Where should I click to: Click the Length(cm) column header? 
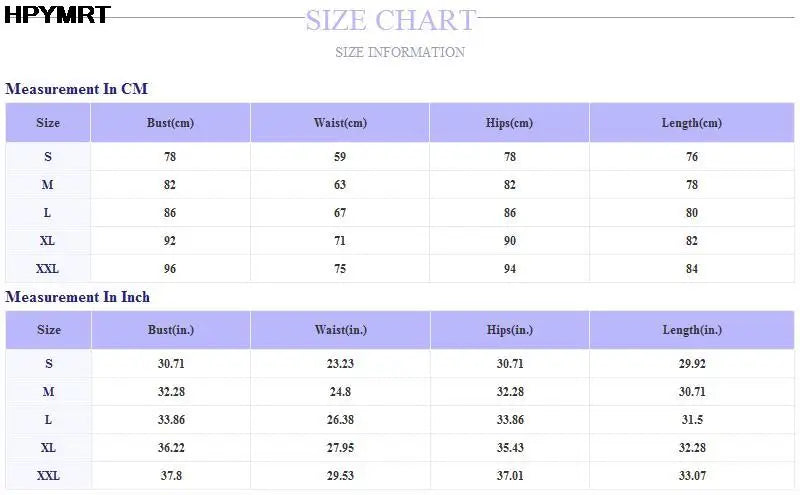[691, 123]
